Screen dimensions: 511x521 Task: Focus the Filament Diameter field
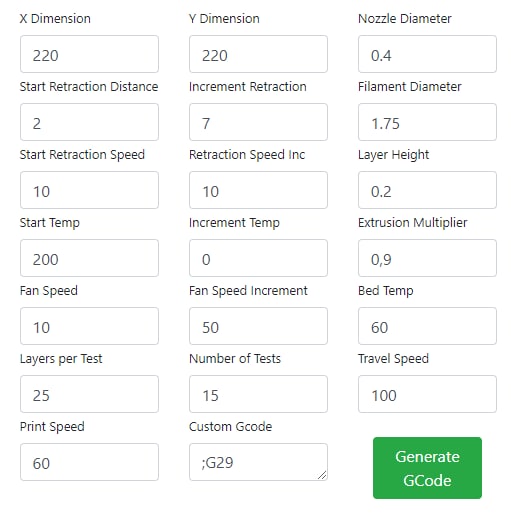point(427,122)
